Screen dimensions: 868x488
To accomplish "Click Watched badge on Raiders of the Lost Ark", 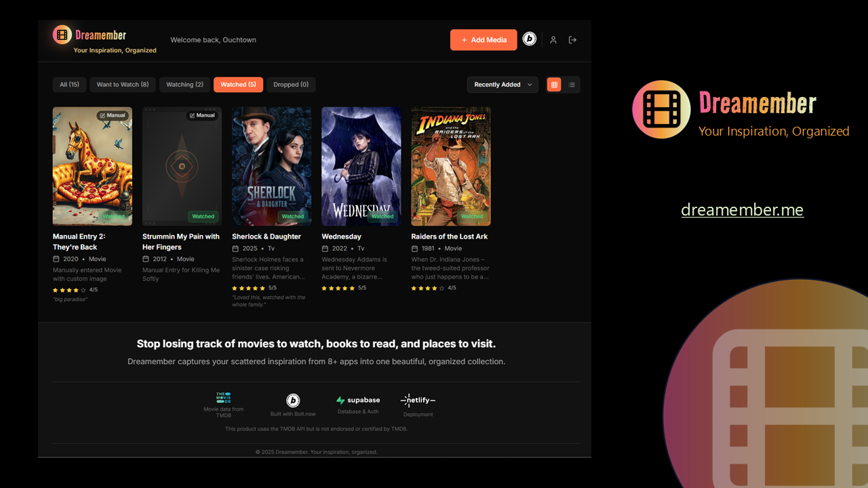I will [x=471, y=216].
